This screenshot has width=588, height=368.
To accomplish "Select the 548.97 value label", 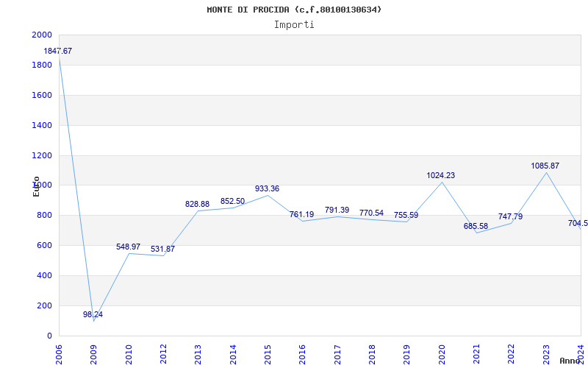I will click(x=128, y=247).
